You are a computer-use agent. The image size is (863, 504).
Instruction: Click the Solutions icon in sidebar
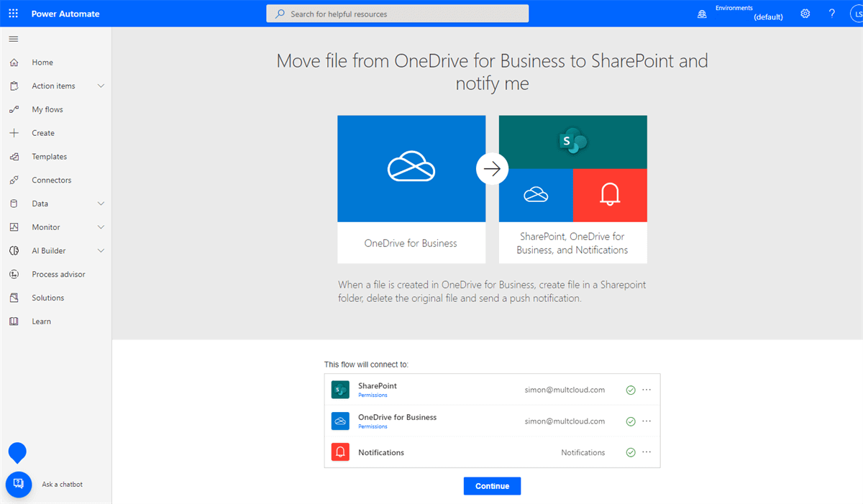[14, 298]
